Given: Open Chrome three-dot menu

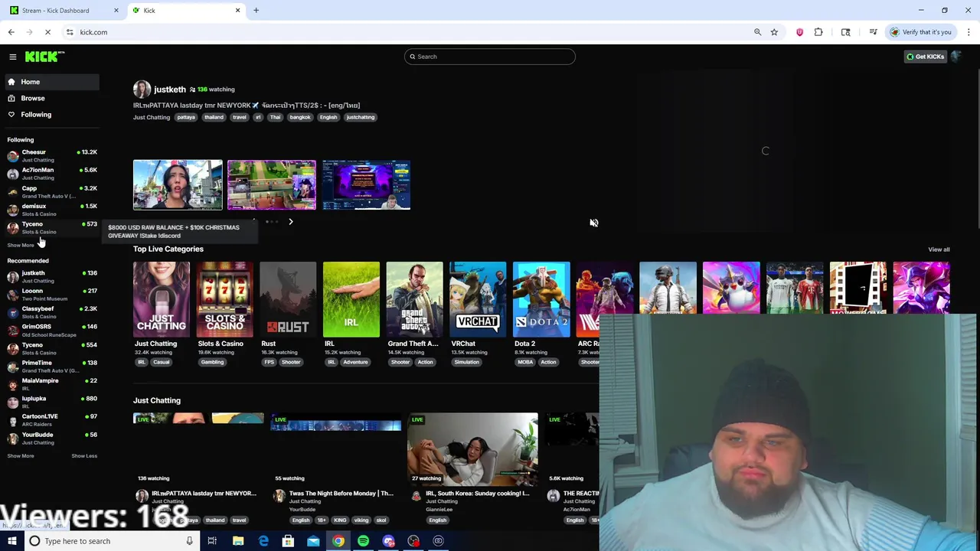Looking at the screenshot, I should pos(969,32).
